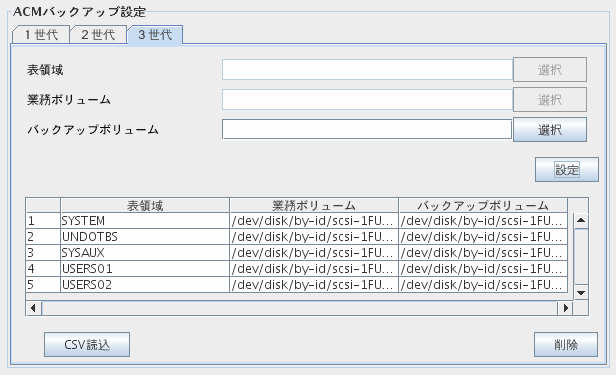Focus the バックアップボリューム input field
Viewport: 616px width, 375px height.
click(367, 129)
